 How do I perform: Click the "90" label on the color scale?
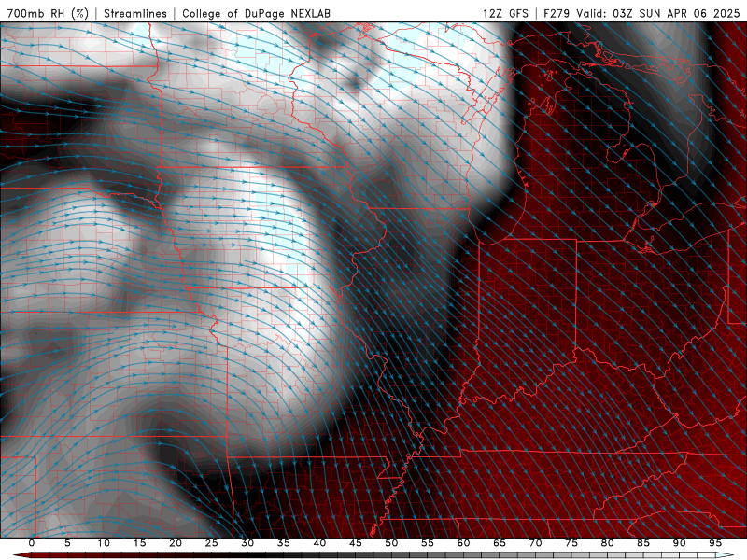point(679,543)
